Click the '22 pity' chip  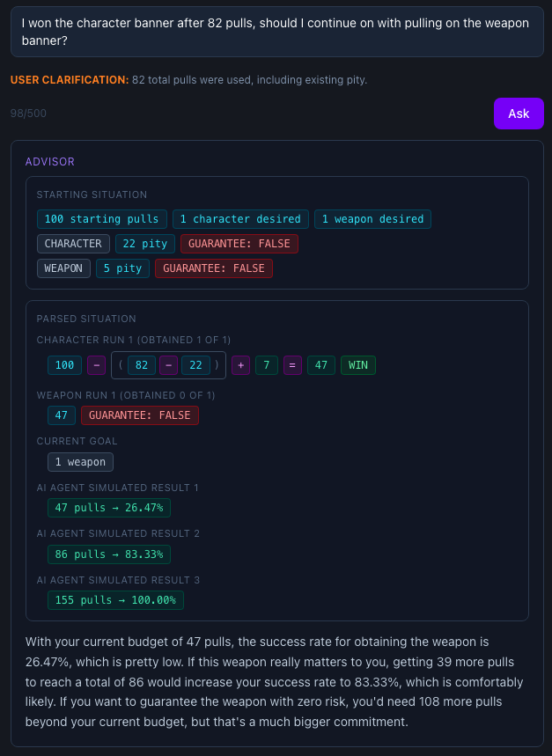click(x=145, y=244)
